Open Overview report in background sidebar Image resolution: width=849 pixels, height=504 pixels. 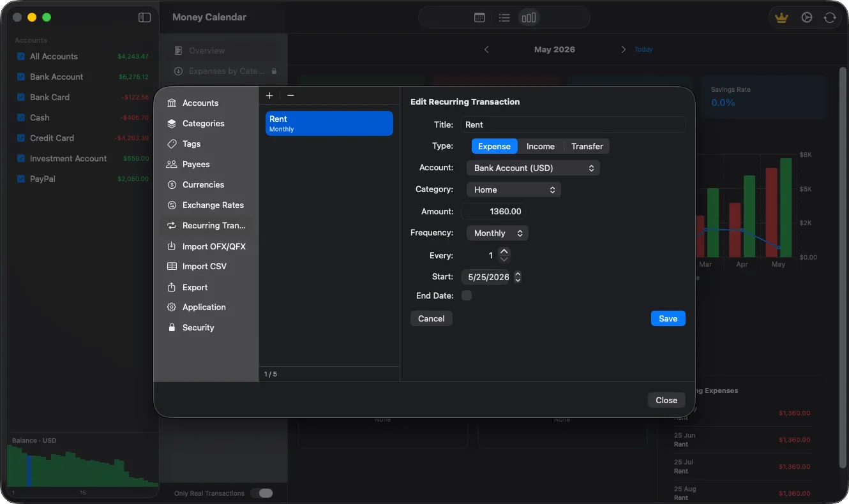tap(220, 50)
